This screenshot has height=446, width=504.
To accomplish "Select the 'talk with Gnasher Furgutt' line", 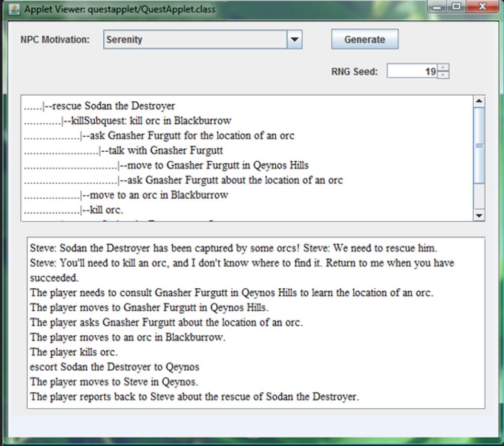I will tap(123, 150).
